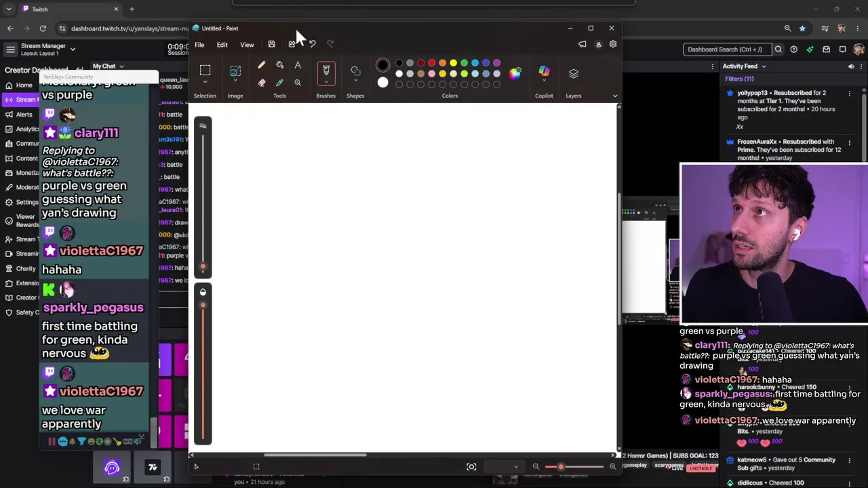Click the rectangular Selection tool

point(205,70)
